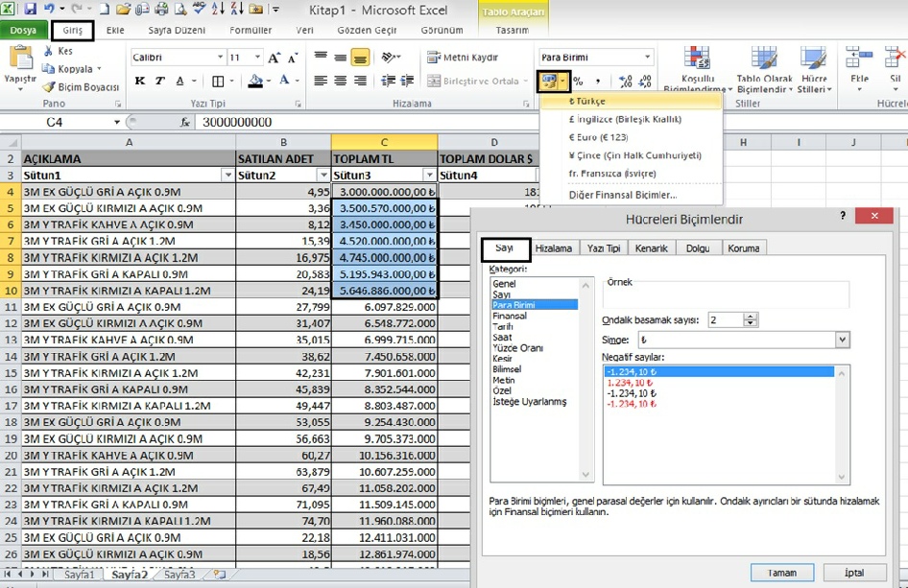Open accounting currency format dropdown arrow
The width and height of the screenshot is (908, 588).
point(562,81)
